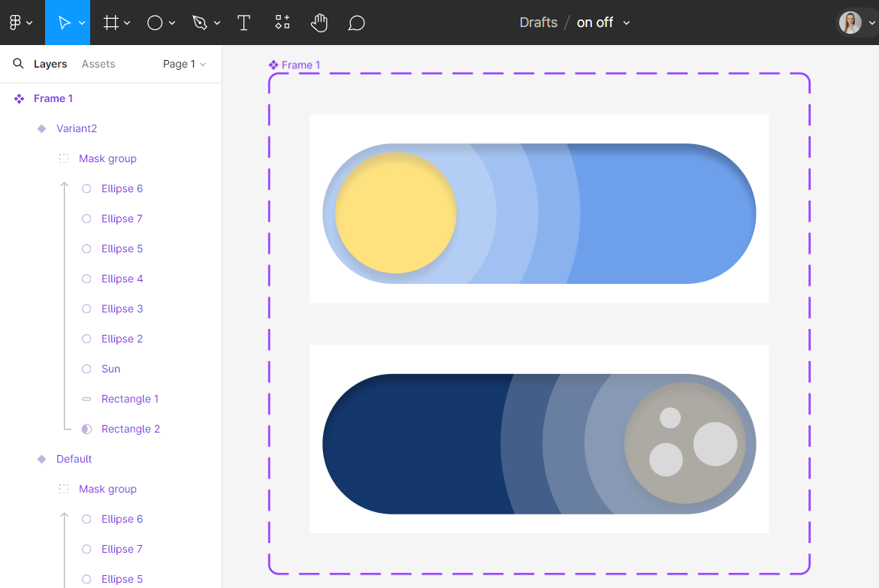This screenshot has width=879, height=588.
Task: Open dropdown next to user avatar
Action: point(871,23)
